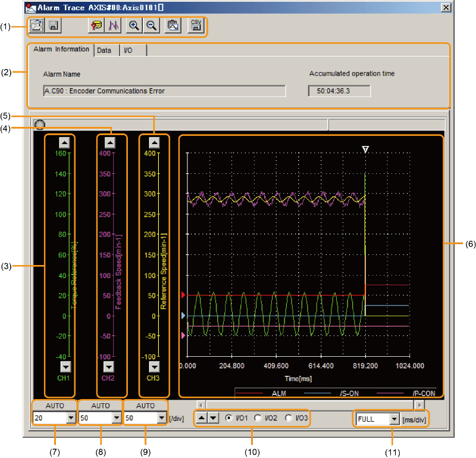The height and width of the screenshot is (458, 476).
Task: Select the I/O2 radio button
Action: 258,418
